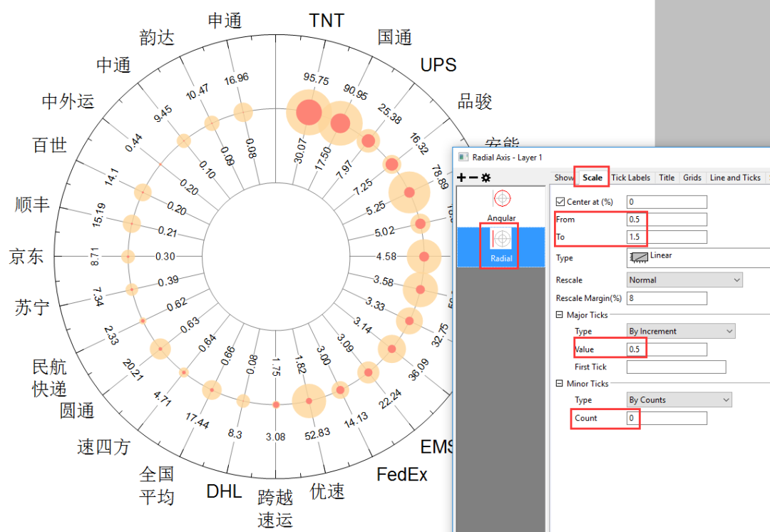Open the scale Type Linear dropdown
Viewport: 770px width, 532px height.
(x=698, y=257)
